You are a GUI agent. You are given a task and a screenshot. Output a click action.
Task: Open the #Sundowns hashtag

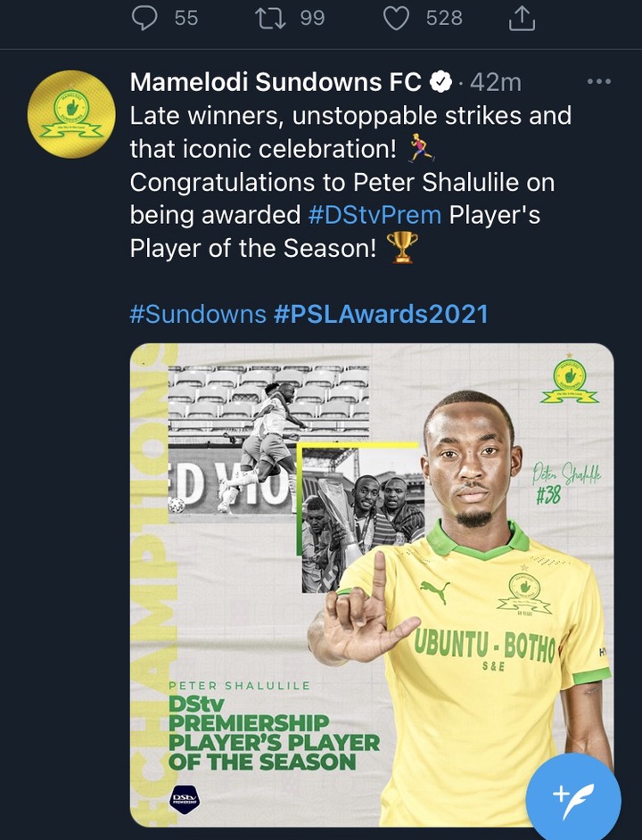point(198,314)
